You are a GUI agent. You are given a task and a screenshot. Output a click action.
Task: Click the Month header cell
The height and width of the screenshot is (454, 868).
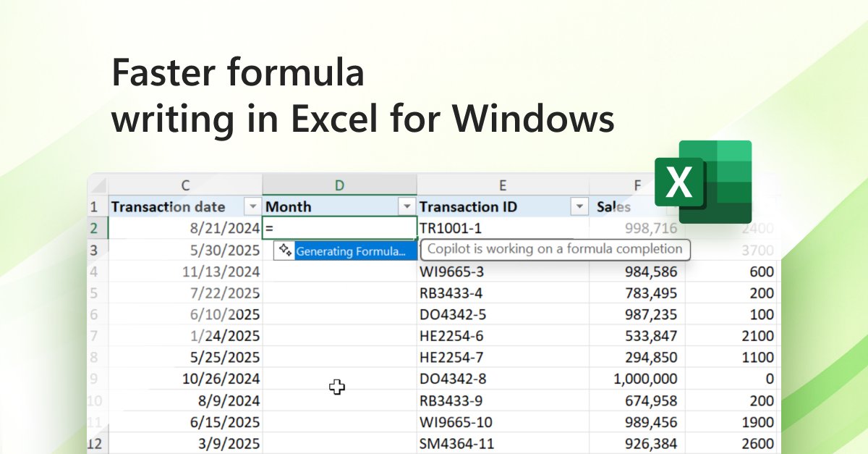[339, 207]
